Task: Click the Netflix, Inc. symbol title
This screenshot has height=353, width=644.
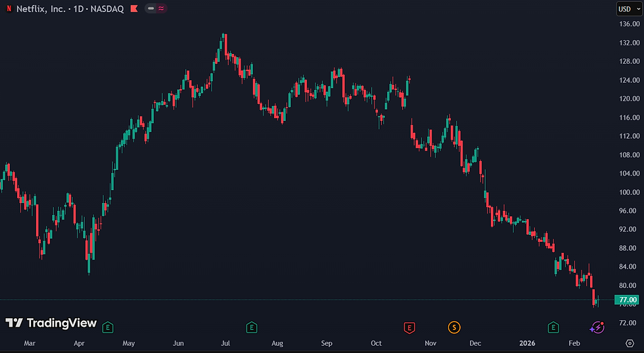Action: [41, 9]
